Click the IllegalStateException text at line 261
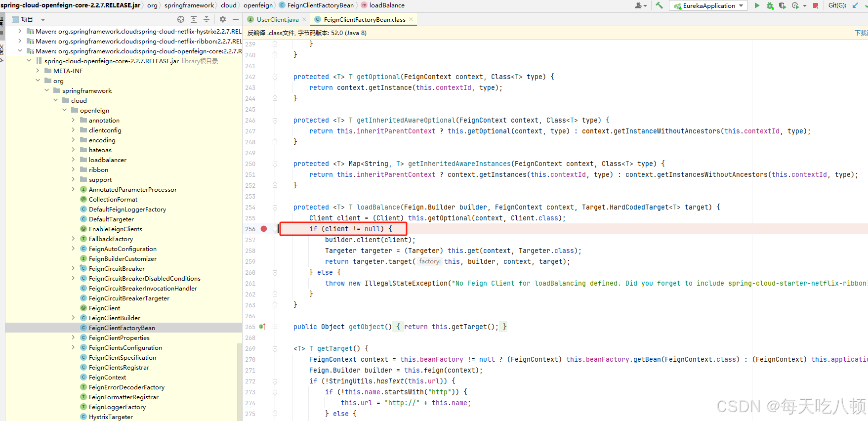868x421 pixels. pos(406,283)
